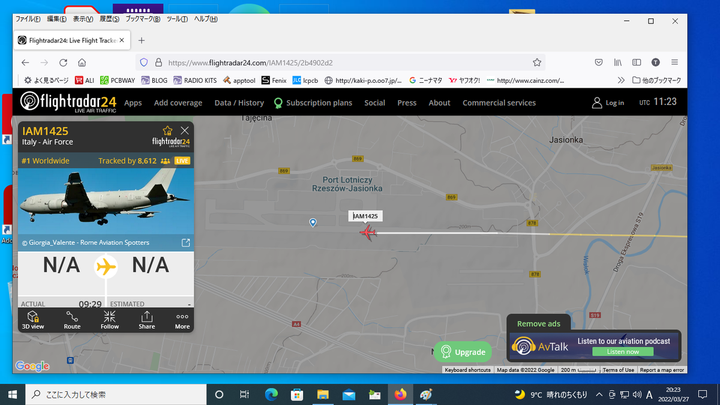Click the site lock icon
The image size is (720, 405).
tap(158, 62)
